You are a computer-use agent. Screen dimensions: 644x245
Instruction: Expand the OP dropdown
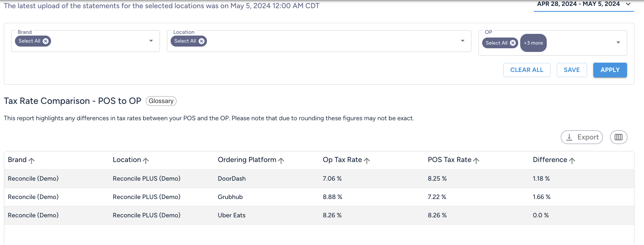click(x=618, y=43)
